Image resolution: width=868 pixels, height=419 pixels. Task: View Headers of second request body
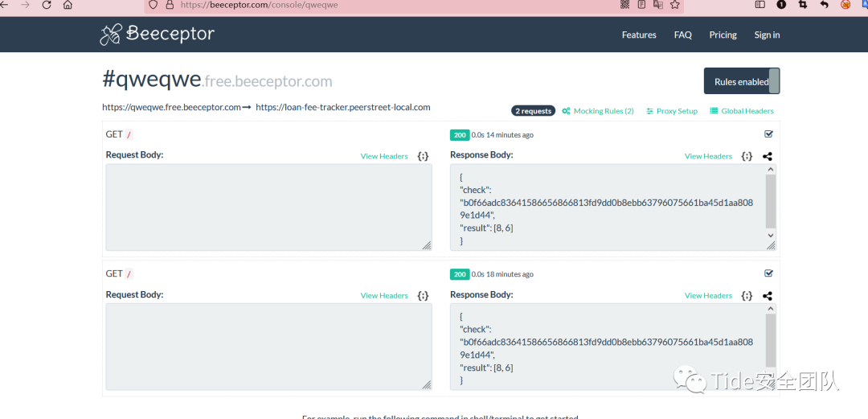[384, 295]
